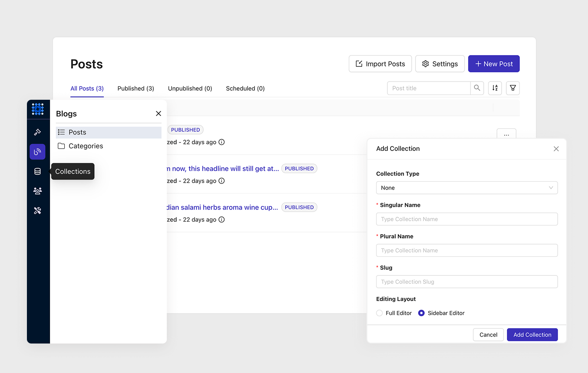This screenshot has width=588, height=373.
Task: Open the users group sidebar icon
Action: [37, 191]
